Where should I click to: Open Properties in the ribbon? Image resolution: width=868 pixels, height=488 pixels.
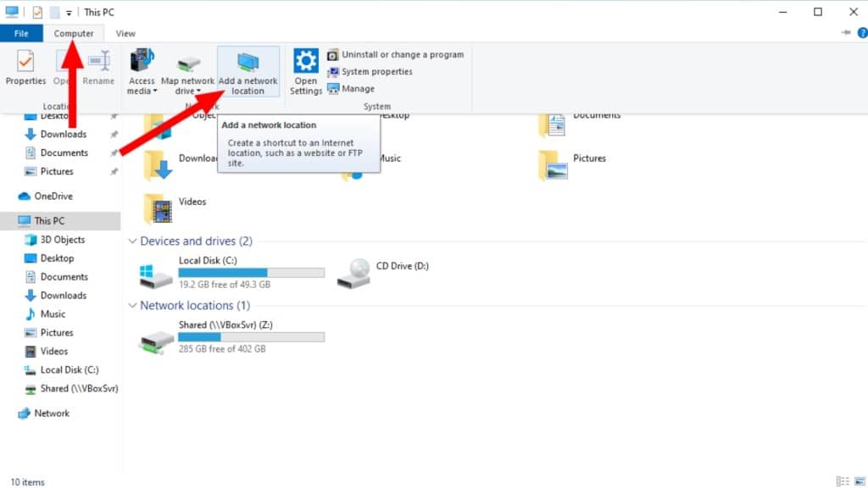25,68
